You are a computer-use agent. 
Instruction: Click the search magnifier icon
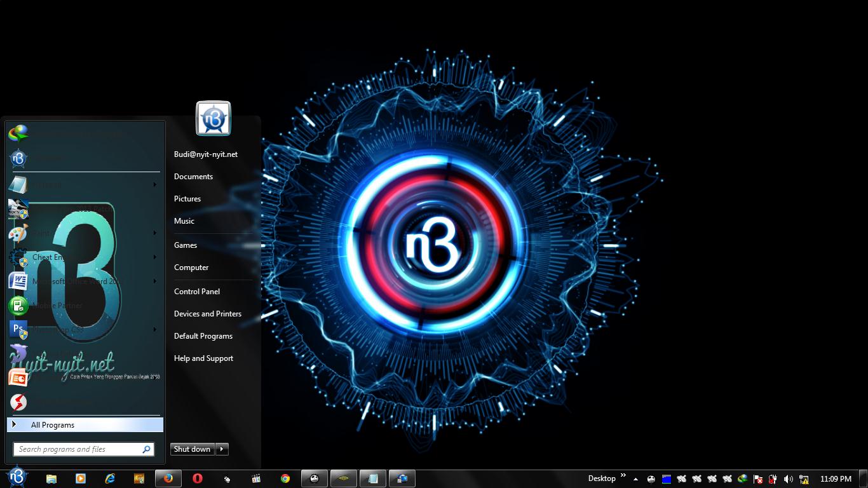(x=147, y=449)
